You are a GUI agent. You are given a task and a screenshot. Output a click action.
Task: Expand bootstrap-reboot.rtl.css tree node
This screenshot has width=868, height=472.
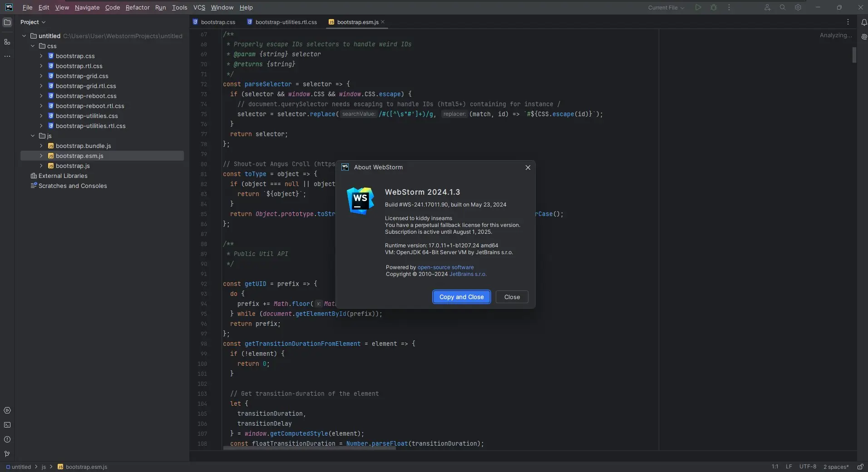(x=41, y=106)
